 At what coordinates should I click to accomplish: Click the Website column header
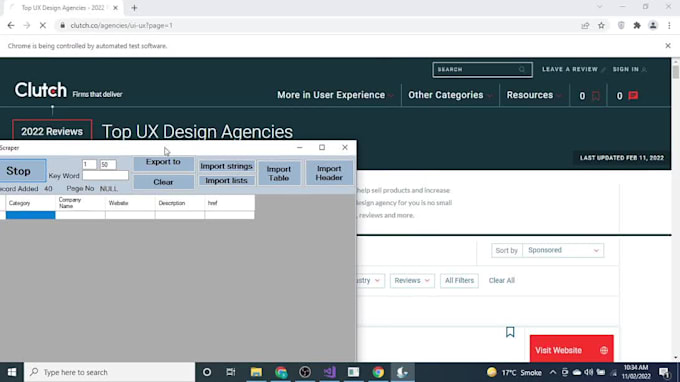(x=130, y=203)
